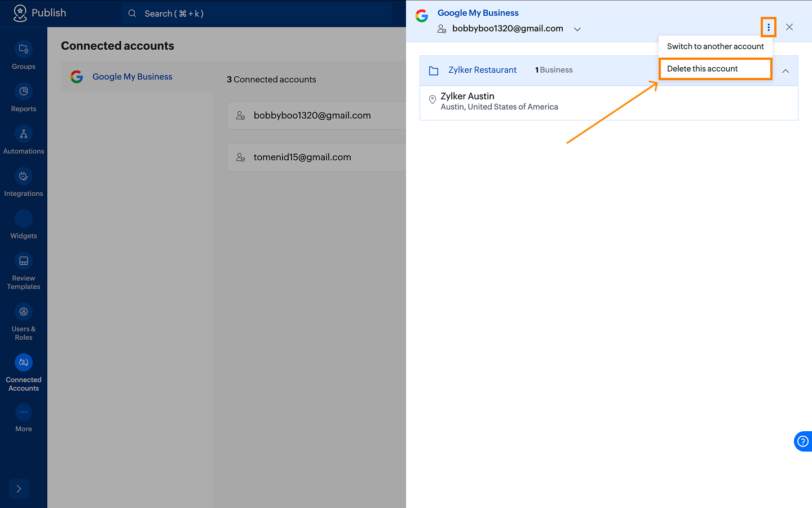The width and height of the screenshot is (812, 508).
Task: Open the help question mark button
Action: pyautogui.click(x=803, y=441)
